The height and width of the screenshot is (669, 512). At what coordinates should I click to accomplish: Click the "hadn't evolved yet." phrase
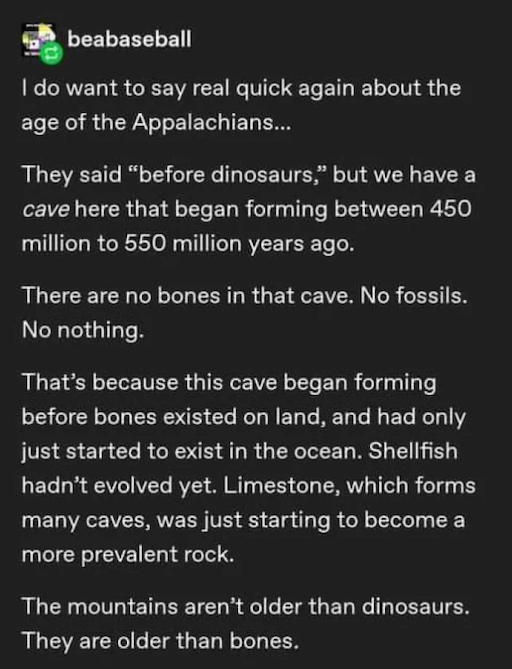(x=119, y=486)
